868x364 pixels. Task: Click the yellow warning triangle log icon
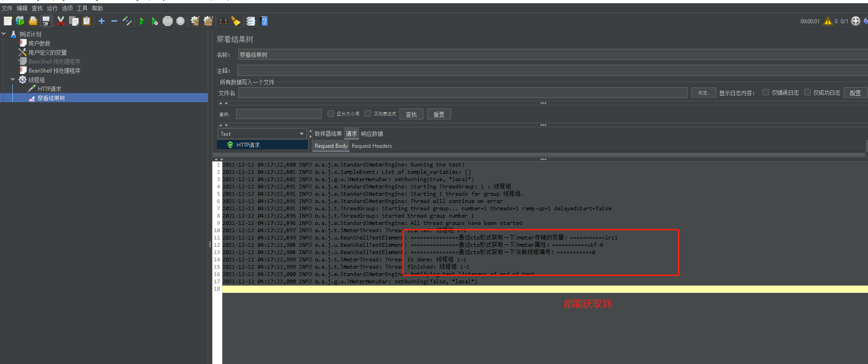tap(828, 21)
